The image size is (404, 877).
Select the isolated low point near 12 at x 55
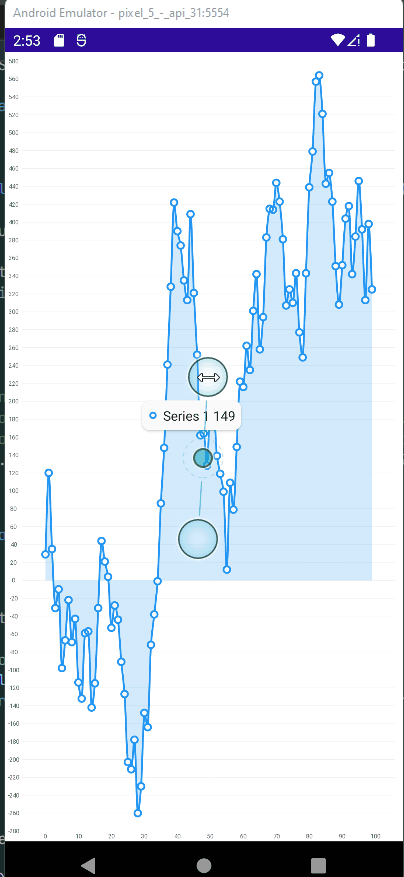pyautogui.click(x=227, y=569)
